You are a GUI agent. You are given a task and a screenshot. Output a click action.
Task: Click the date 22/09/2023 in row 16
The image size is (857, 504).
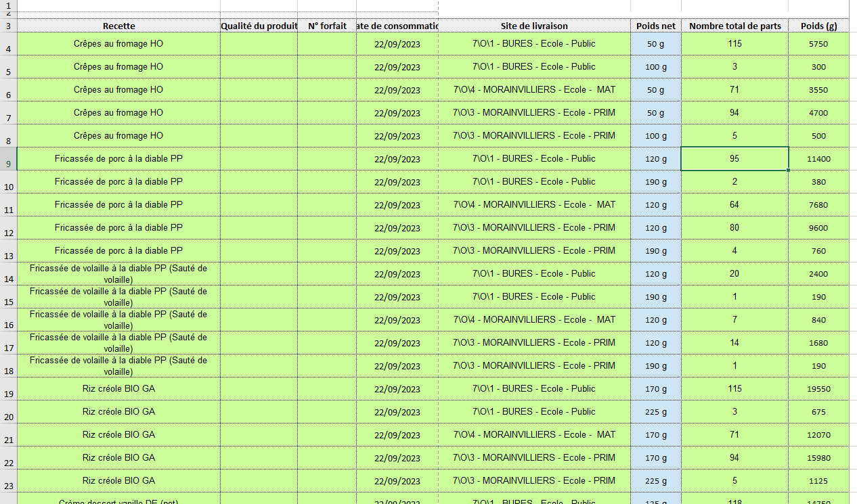tap(397, 320)
